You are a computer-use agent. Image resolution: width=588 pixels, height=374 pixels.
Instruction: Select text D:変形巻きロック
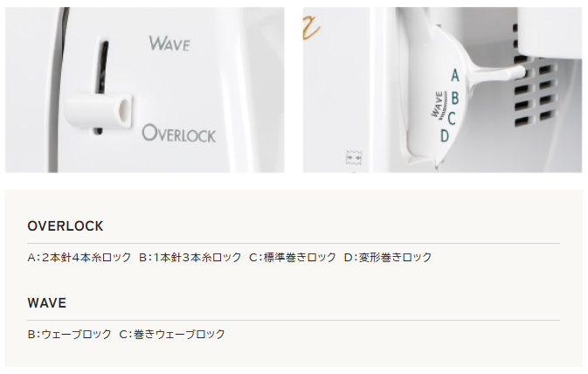click(x=388, y=257)
